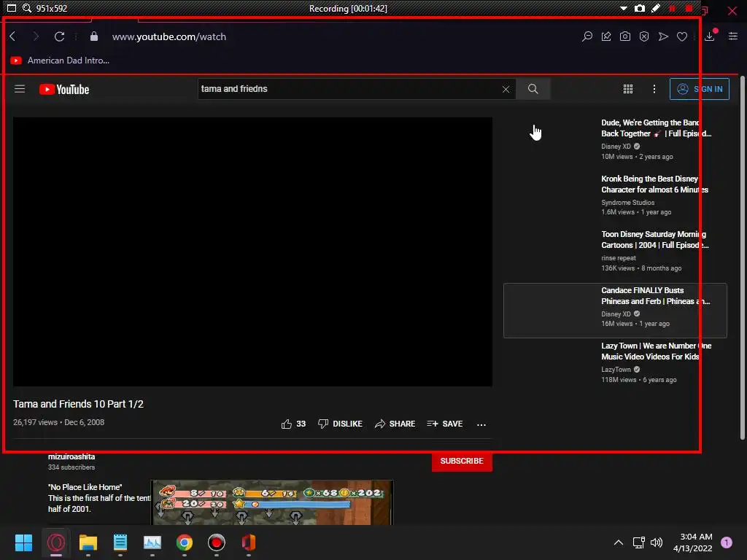Click the SHARE button
This screenshot has height=560, width=747.
395,424
